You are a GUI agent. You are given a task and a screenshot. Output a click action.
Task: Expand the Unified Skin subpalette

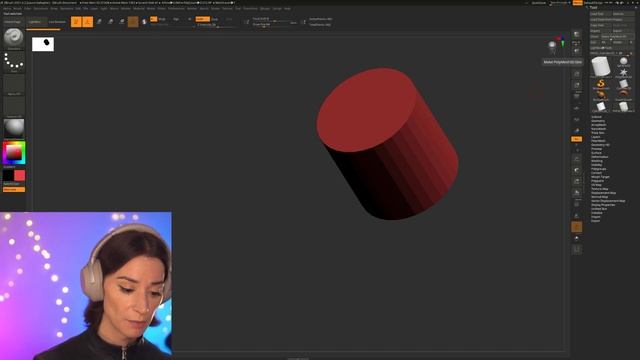(599, 209)
